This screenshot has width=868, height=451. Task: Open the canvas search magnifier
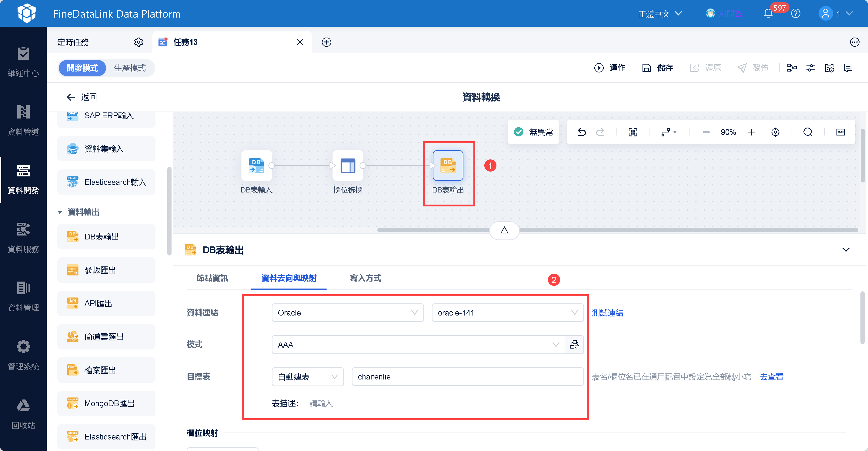pos(808,132)
